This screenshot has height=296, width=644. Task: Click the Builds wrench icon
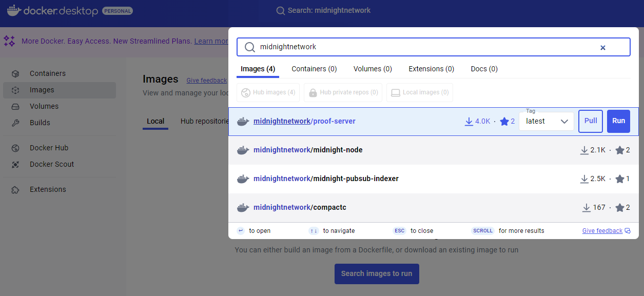tap(15, 123)
